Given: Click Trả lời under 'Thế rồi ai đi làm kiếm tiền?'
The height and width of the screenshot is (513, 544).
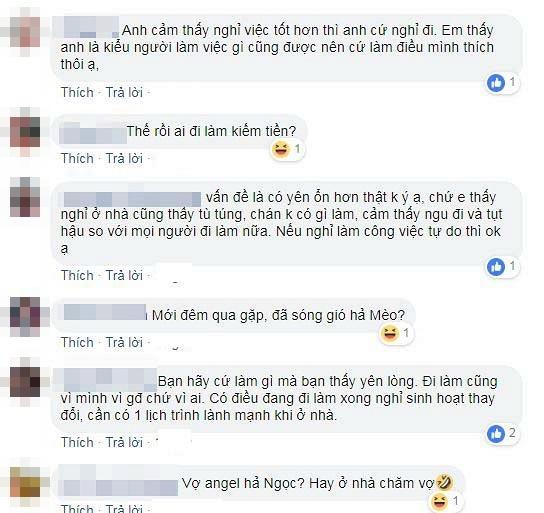Looking at the screenshot, I should (x=124, y=159).
